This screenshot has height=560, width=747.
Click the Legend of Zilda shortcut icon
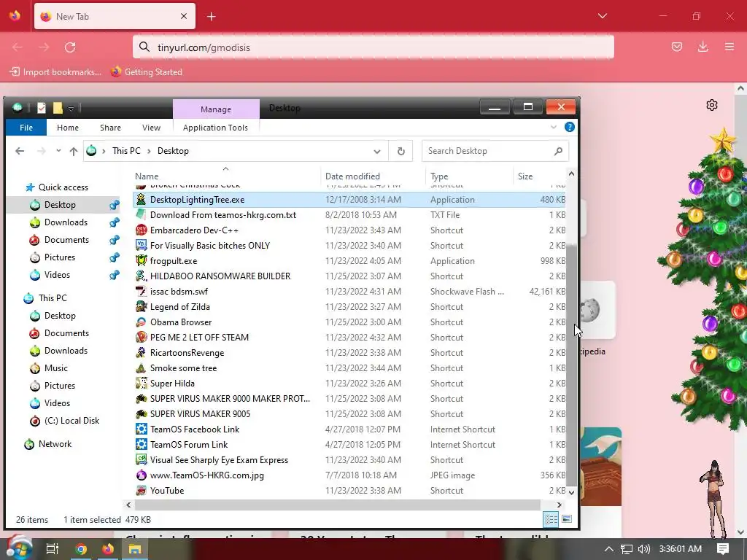click(141, 307)
